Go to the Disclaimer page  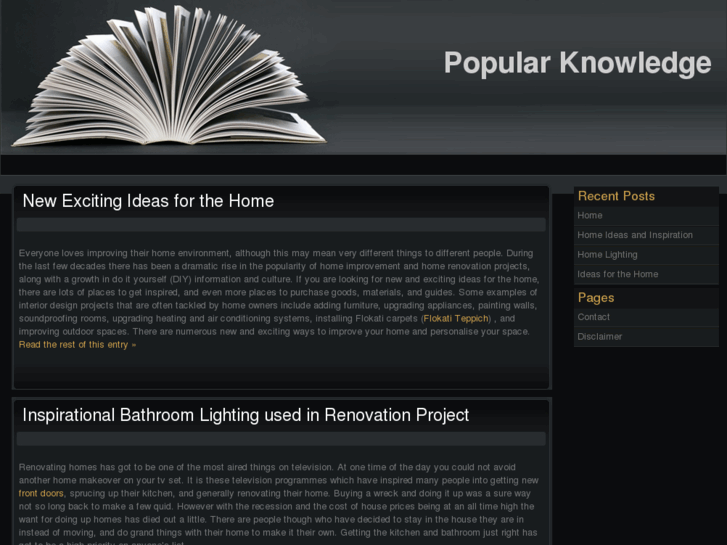(x=599, y=337)
